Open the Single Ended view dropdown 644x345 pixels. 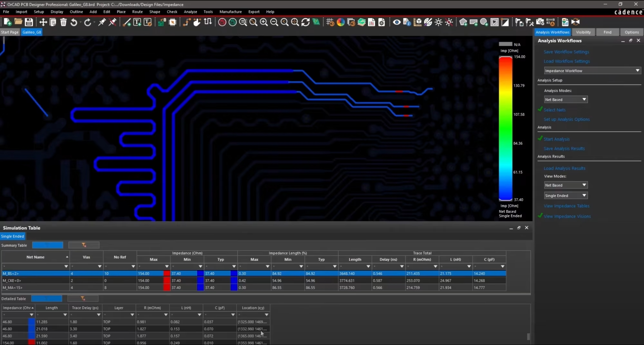tap(566, 196)
